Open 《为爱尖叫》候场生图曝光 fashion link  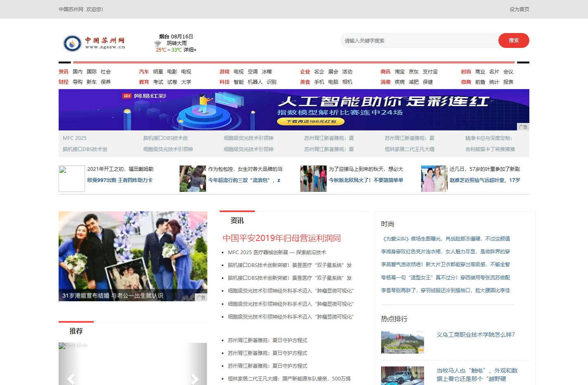pos(446,239)
